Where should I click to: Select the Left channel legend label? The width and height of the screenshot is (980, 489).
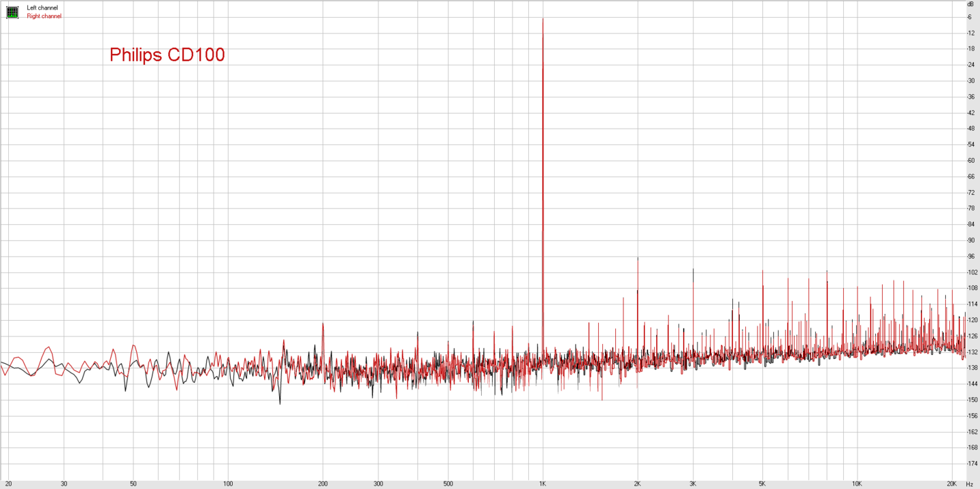tap(42, 7)
